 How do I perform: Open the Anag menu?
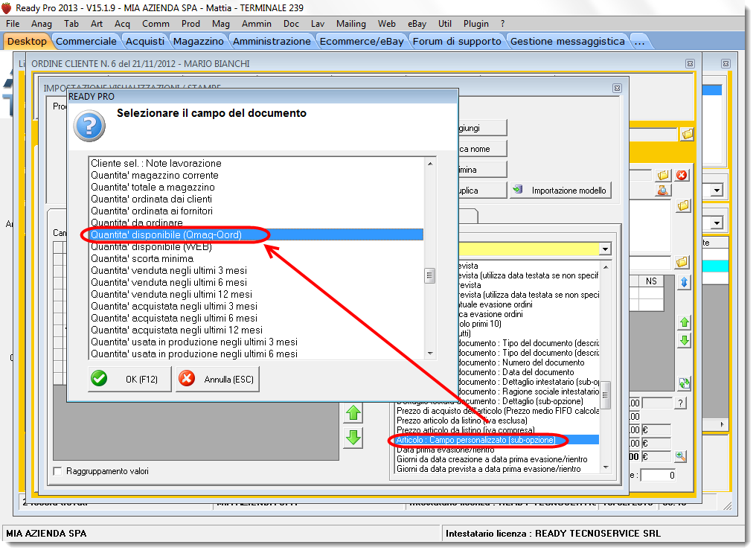point(42,24)
